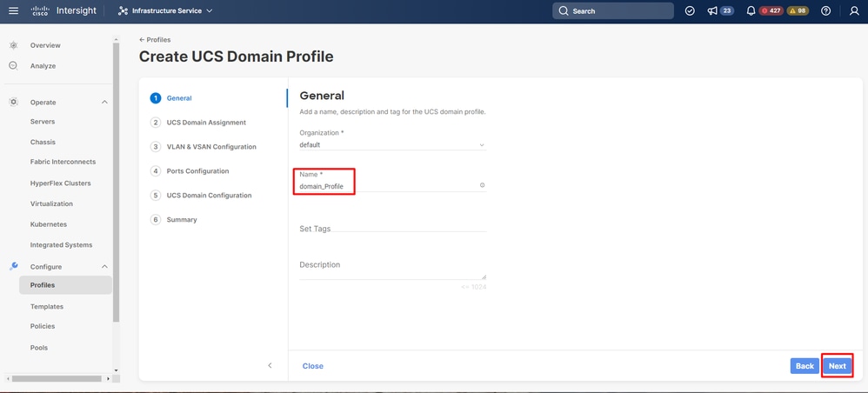Open the notifications bell icon
Viewport: 868px width, 393px height.
tap(751, 11)
